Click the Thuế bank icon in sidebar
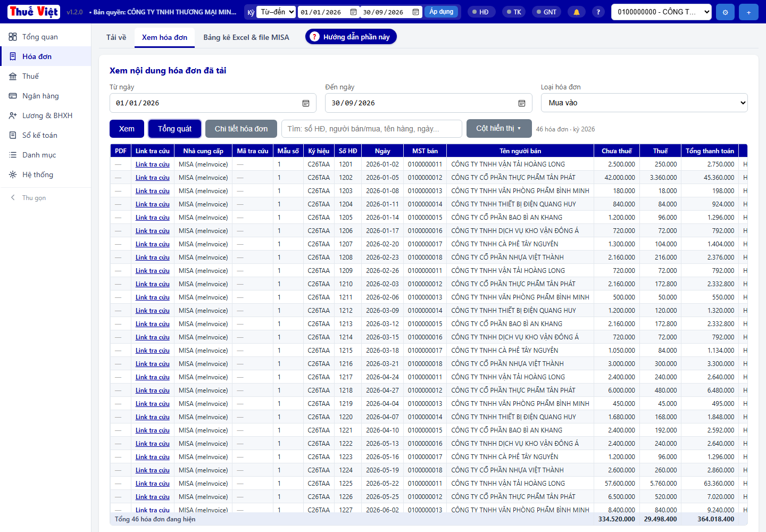 pos(13,76)
